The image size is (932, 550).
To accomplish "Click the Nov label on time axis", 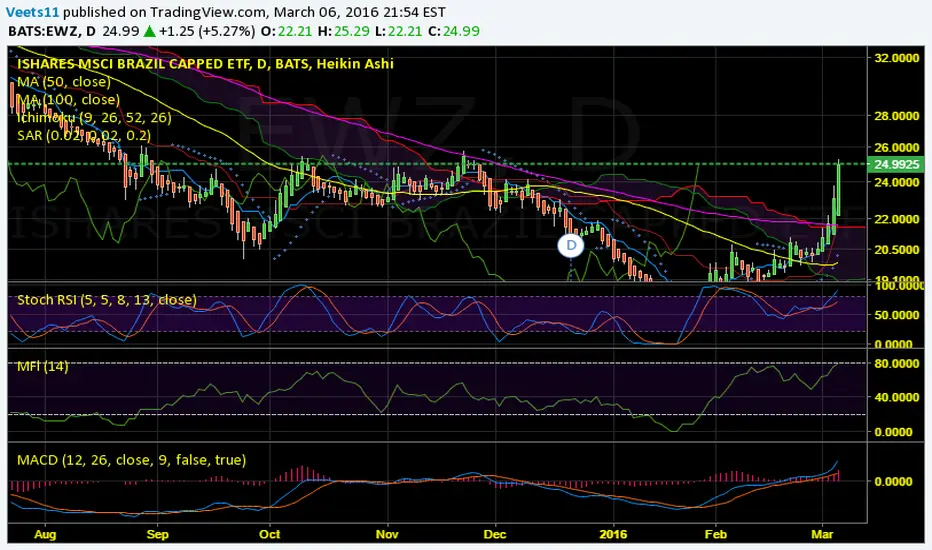I will [387, 534].
